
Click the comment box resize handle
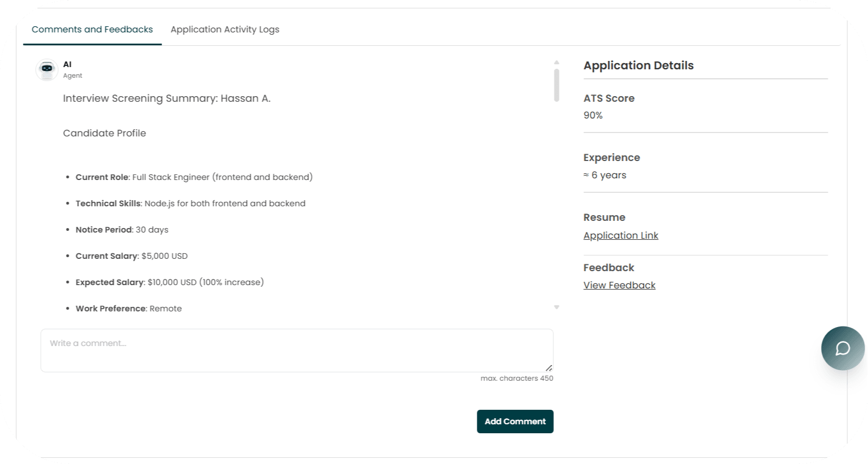pos(549,368)
